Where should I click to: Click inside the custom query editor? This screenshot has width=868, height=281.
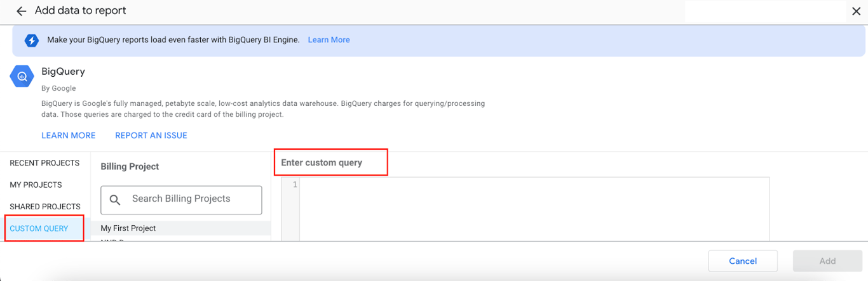pos(534,209)
